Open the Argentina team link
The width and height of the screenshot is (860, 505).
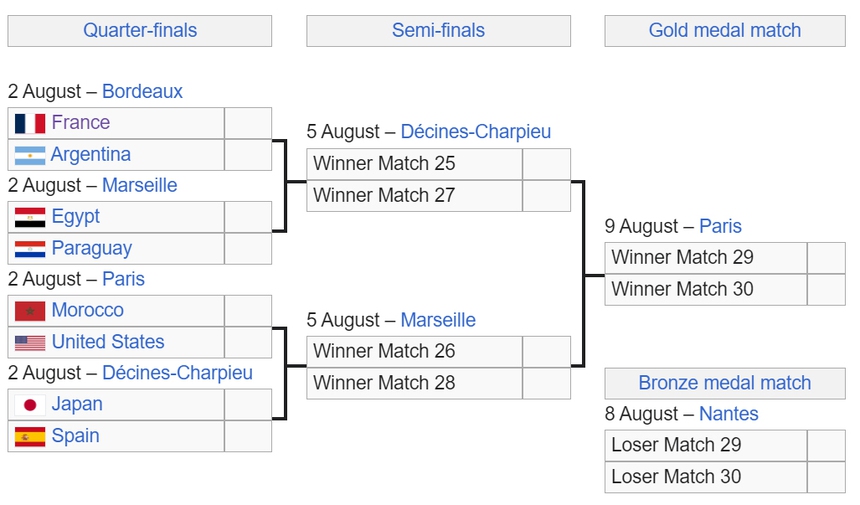pyautogui.click(x=91, y=155)
